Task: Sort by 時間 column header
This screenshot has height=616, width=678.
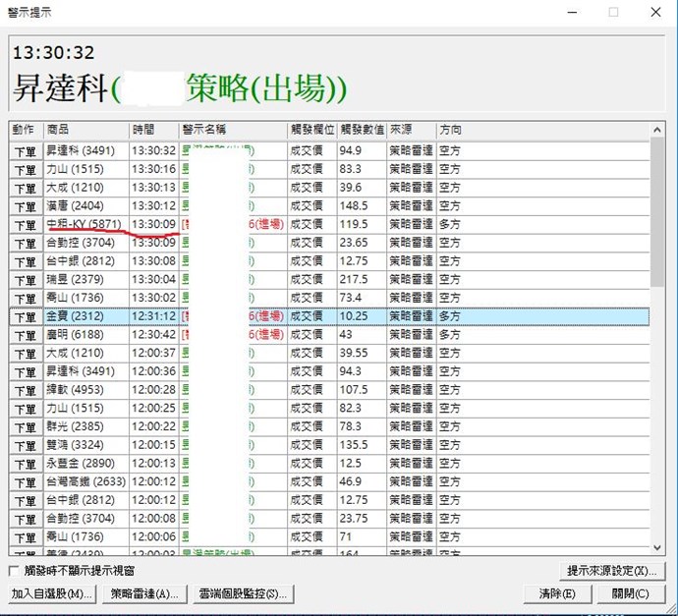Action: coord(153,130)
